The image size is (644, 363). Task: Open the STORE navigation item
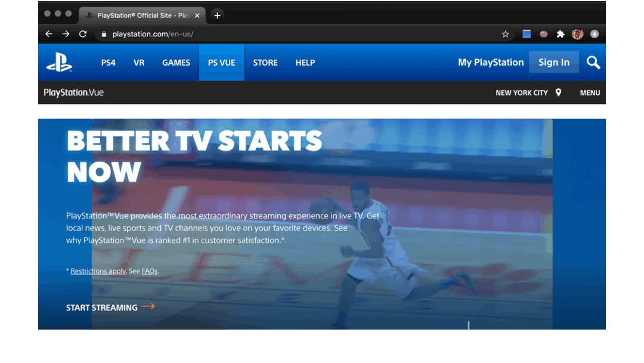[265, 63]
